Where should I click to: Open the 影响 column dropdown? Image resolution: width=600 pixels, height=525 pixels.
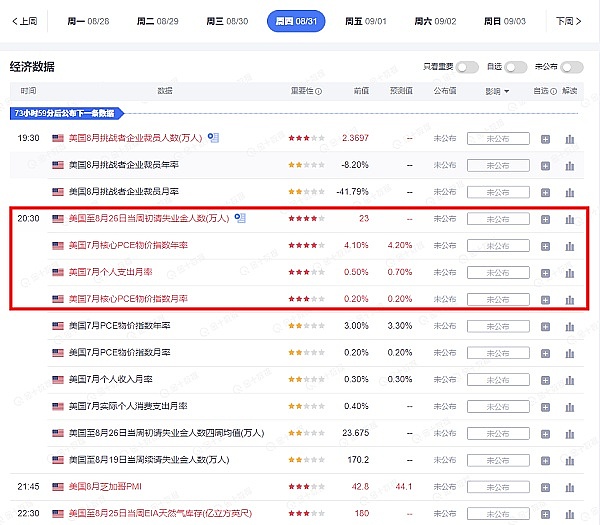pos(497,91)
